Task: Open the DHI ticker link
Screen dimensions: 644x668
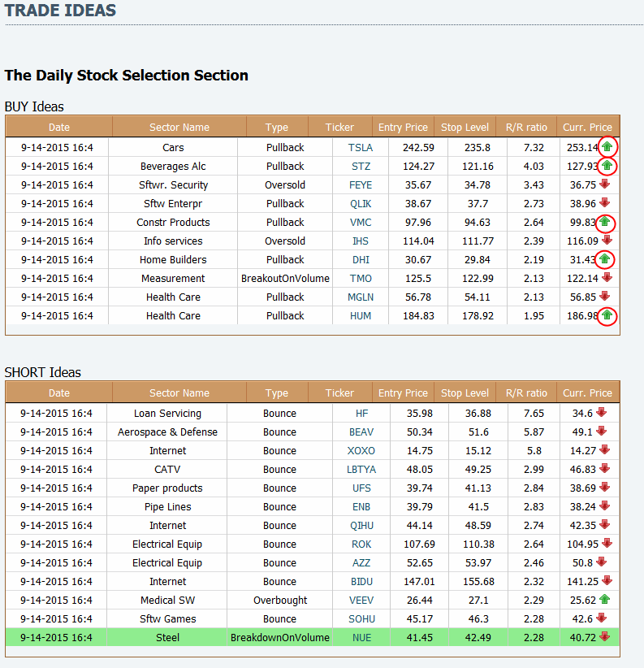Action: point(361,260)
